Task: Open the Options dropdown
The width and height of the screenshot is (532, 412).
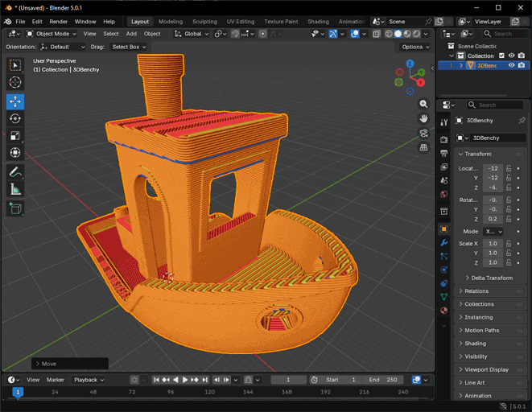Action: point(415,47)
